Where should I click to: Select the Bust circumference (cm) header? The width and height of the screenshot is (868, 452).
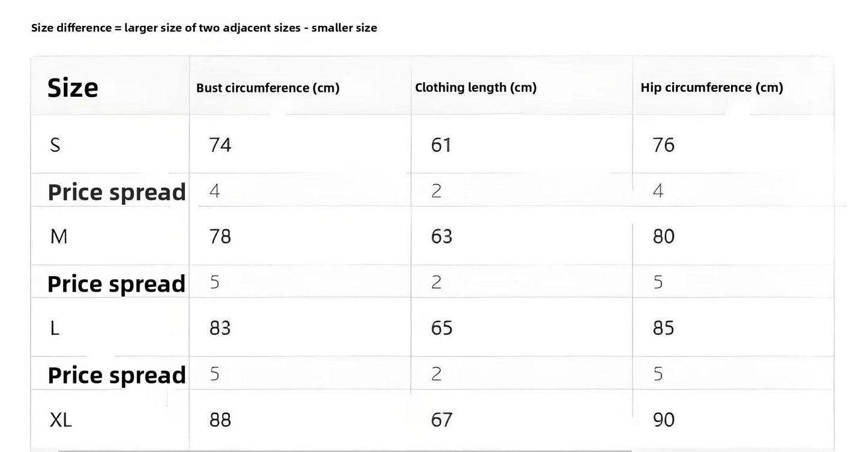click(268, 88)
